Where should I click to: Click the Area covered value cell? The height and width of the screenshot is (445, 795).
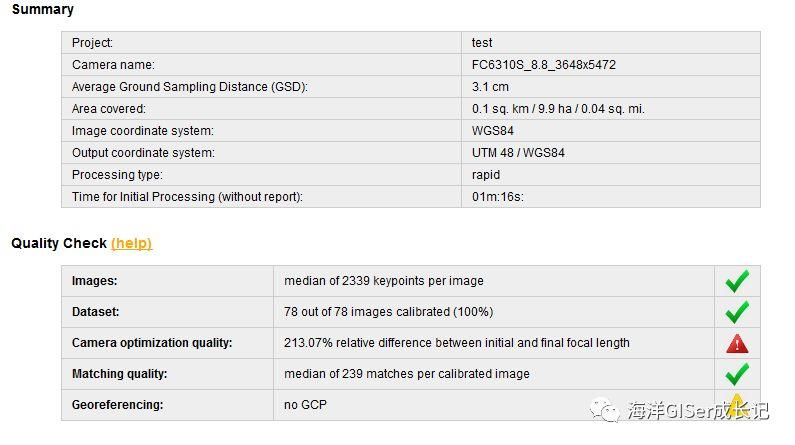click(610, 109)
